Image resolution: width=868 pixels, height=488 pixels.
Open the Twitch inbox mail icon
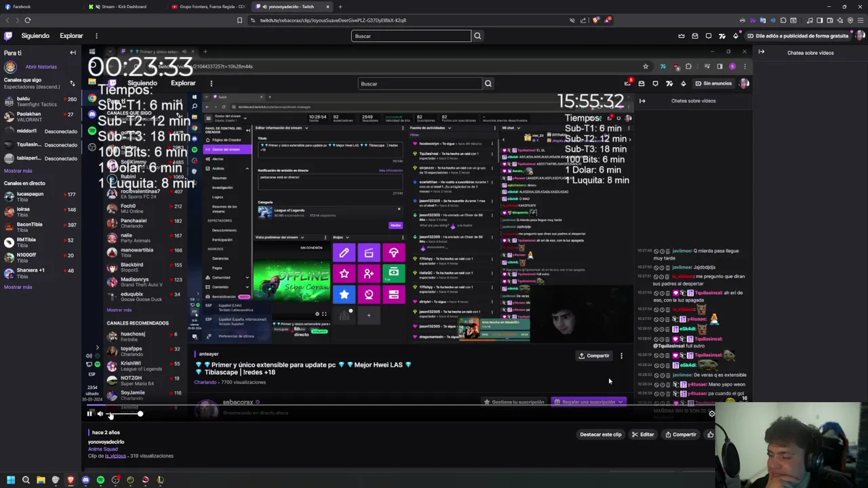click(x=694, y=36)
